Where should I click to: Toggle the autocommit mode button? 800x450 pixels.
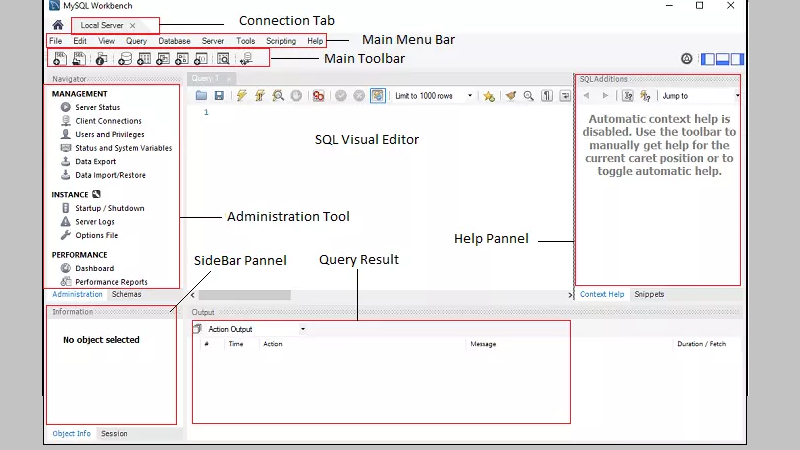[x=378, y=95]
